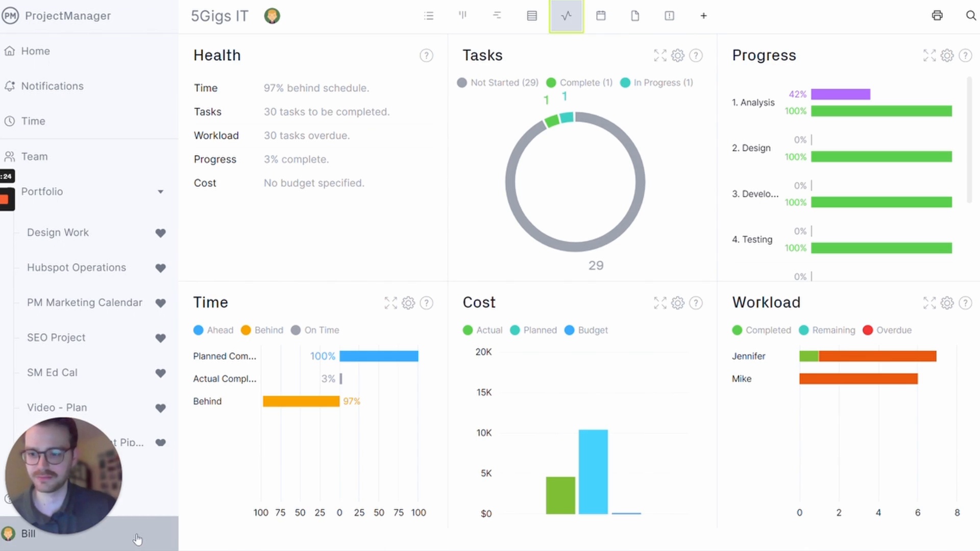The width and height of the screenshot is (980, 551).
Task: Open the PM Marketing Calendar project
Action: click(x=85, y=303)
